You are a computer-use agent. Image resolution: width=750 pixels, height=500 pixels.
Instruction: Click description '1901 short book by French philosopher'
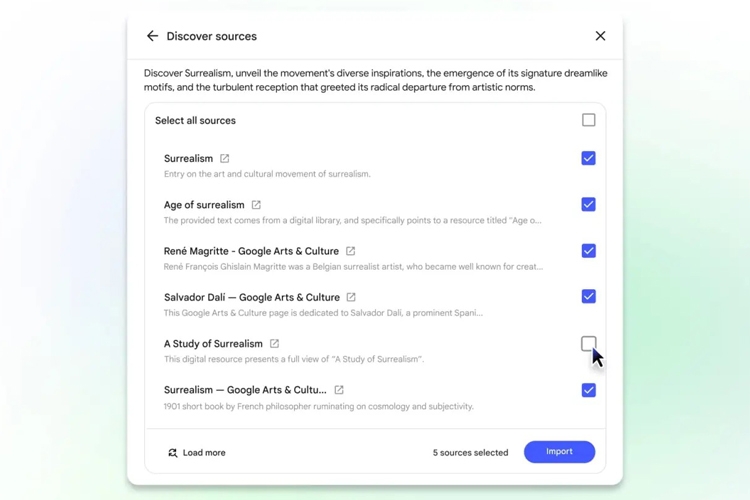click(319, 406)
